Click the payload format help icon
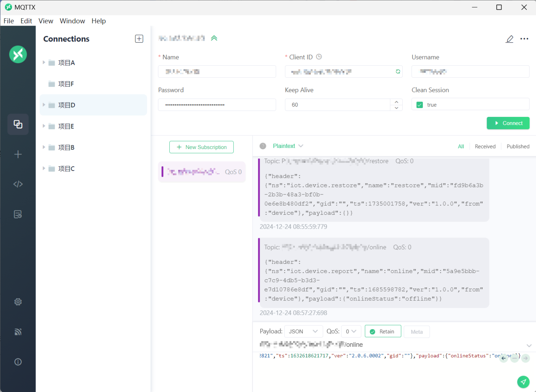 coord(263,146)
